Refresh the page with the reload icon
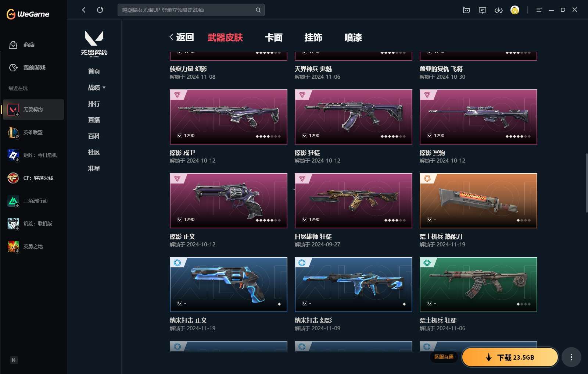588x374 pixels. pyautogui.click(x=100, y=10)
